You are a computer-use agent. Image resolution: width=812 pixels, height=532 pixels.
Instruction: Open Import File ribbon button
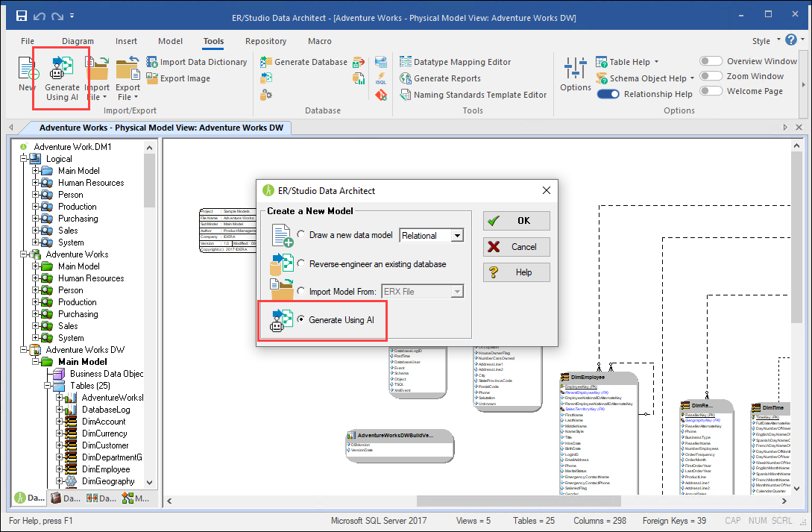pyautogui.click(x=97, y=78)
